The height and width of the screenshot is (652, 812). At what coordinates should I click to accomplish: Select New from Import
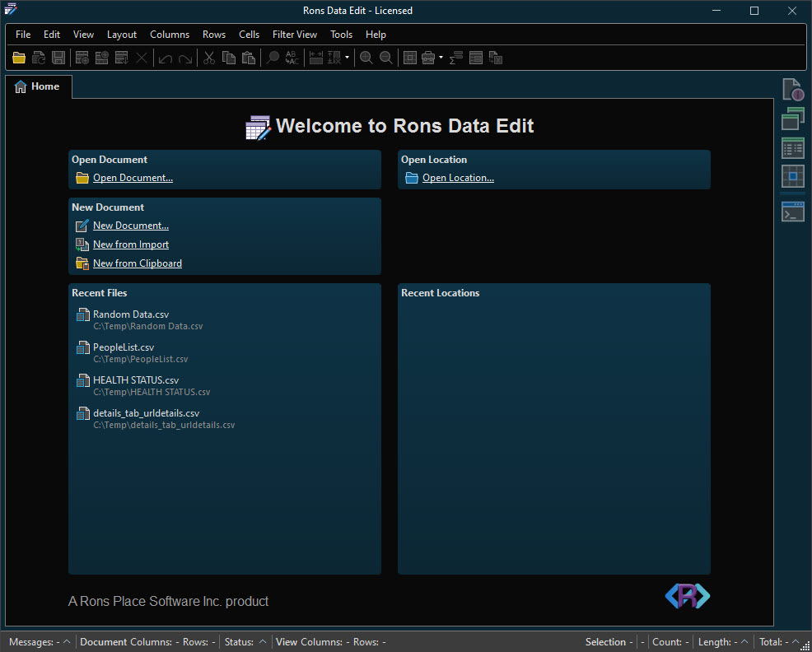click(x=130, y=244)
